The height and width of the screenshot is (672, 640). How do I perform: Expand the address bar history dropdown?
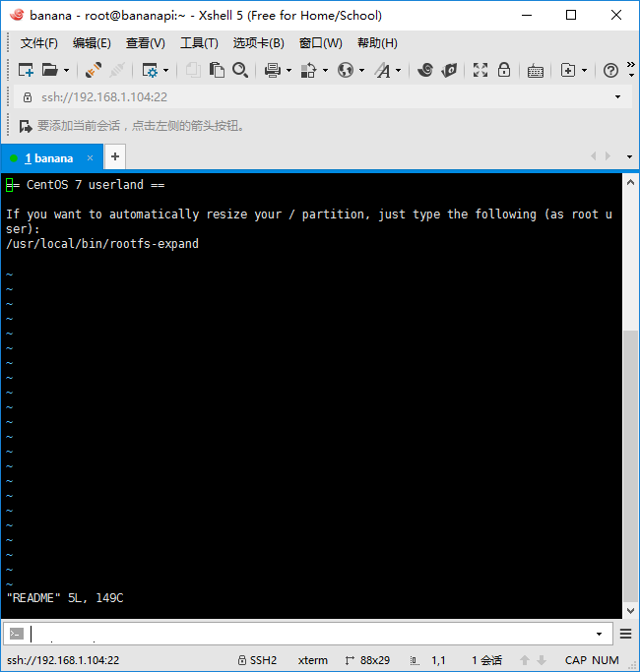click(x=617, y=97)
